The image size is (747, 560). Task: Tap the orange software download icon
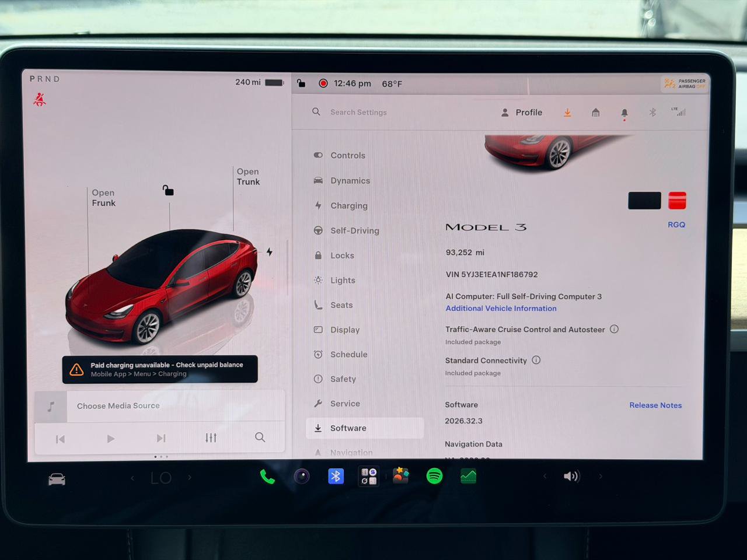pyautogui.click(x=567, y=113)
